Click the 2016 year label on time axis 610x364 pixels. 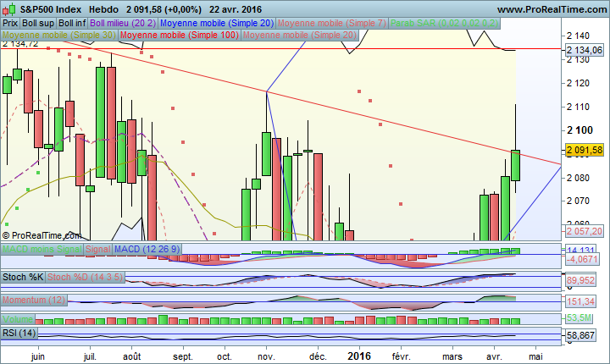[359, 356]
